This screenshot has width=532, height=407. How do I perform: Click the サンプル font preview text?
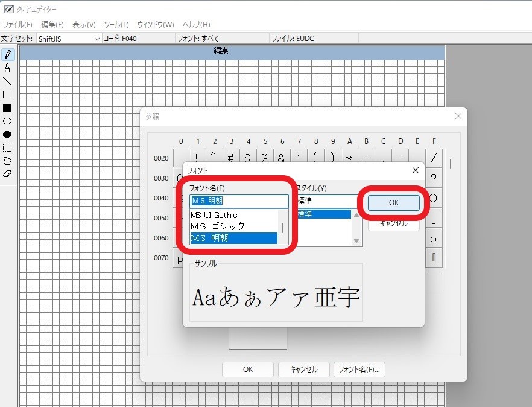[x=276, y=297]
